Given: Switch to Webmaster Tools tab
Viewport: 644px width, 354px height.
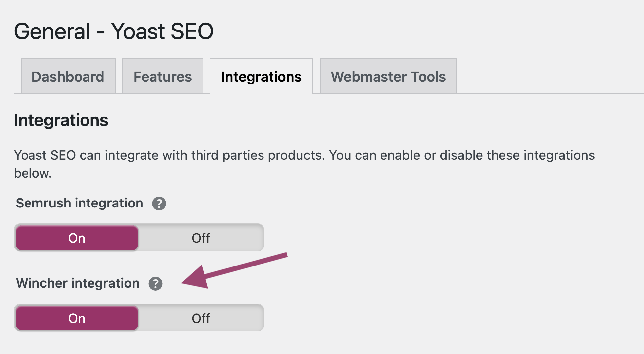Looking at the screenshot, I should (388, 76).
